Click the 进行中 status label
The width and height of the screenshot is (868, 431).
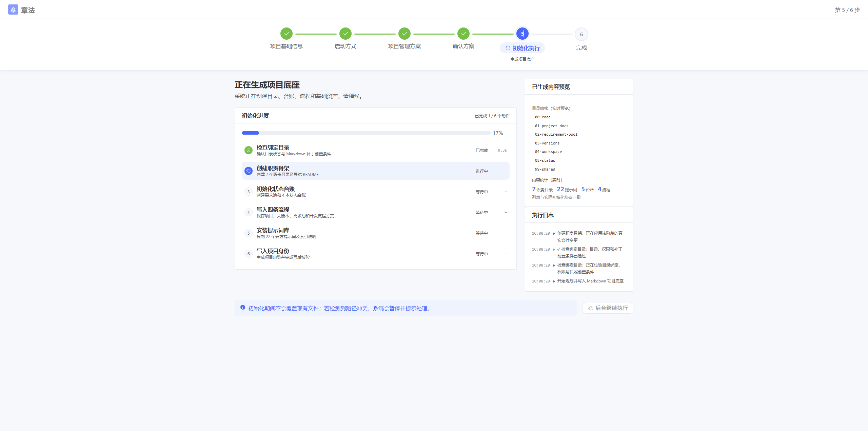coord(481,171)
